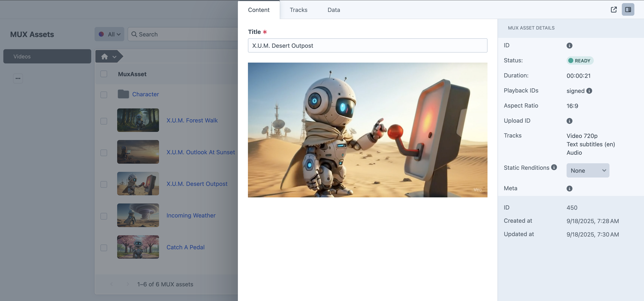Screen dimensions: 644x301
Task: Click the Meta info icon
Action: point(569,188)
